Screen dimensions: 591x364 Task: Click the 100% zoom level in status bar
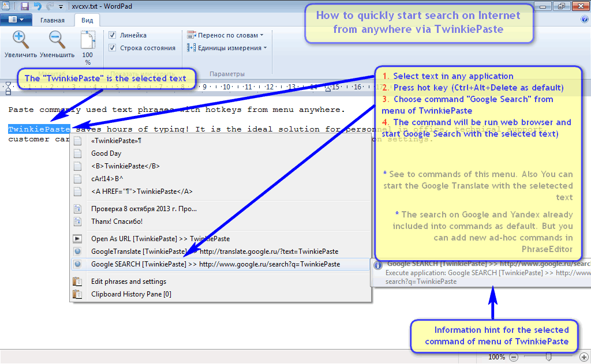[x=496, y=357]
